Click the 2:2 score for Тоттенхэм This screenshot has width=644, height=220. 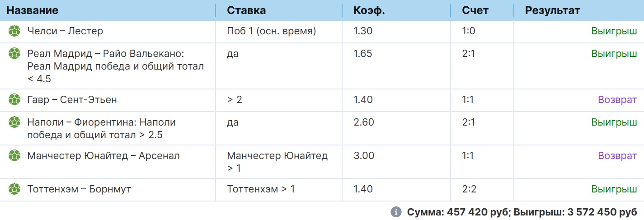click(469, 189)
